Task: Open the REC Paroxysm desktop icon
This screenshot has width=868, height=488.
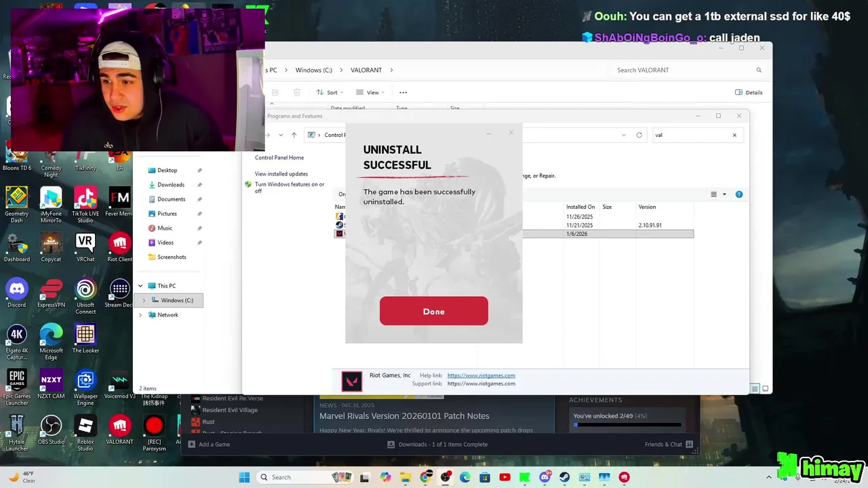Action: coord(155,432)
